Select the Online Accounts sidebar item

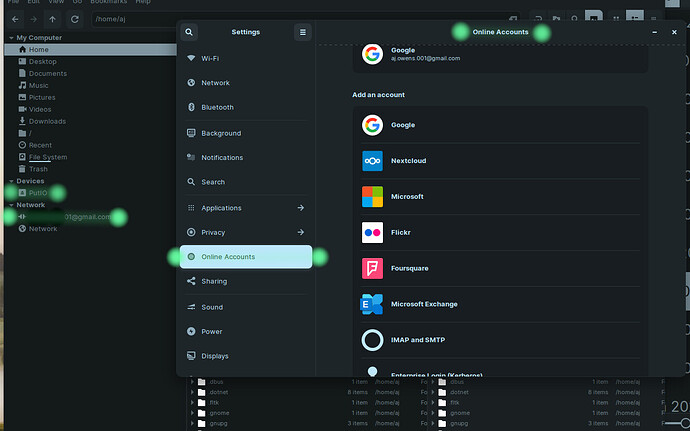point(246,257)
